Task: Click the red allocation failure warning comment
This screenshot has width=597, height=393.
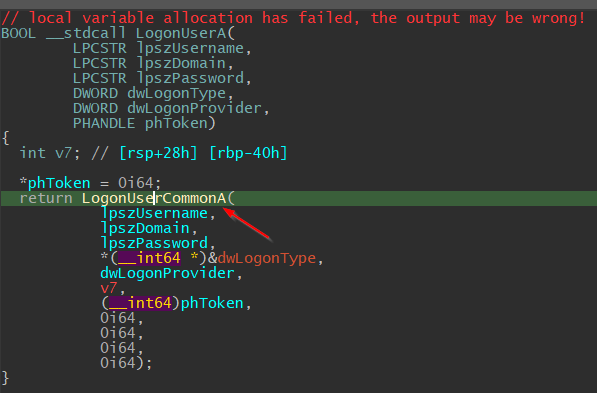Action: point(293,18)
